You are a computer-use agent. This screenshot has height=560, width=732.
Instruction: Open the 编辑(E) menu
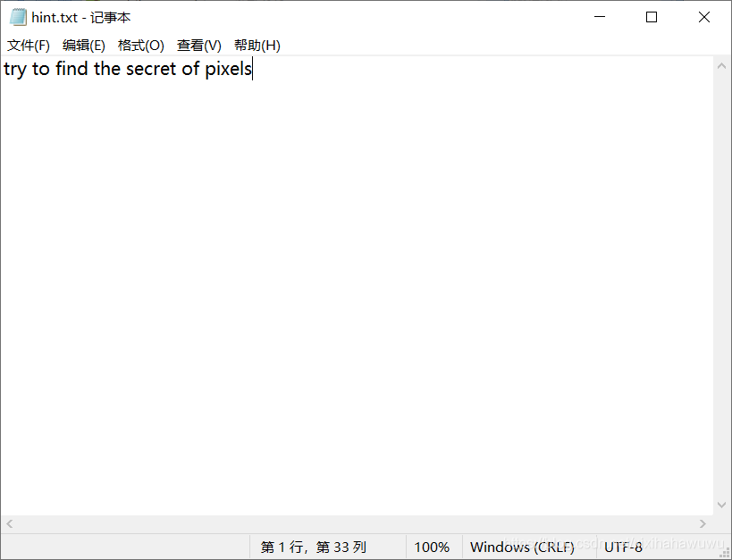point(83,46)
